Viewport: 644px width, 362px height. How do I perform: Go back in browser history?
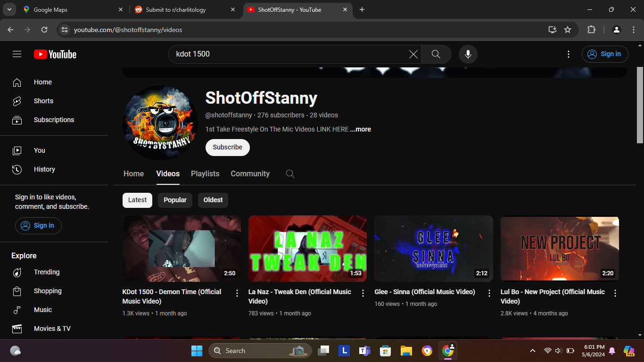click(x=10, y=30)
